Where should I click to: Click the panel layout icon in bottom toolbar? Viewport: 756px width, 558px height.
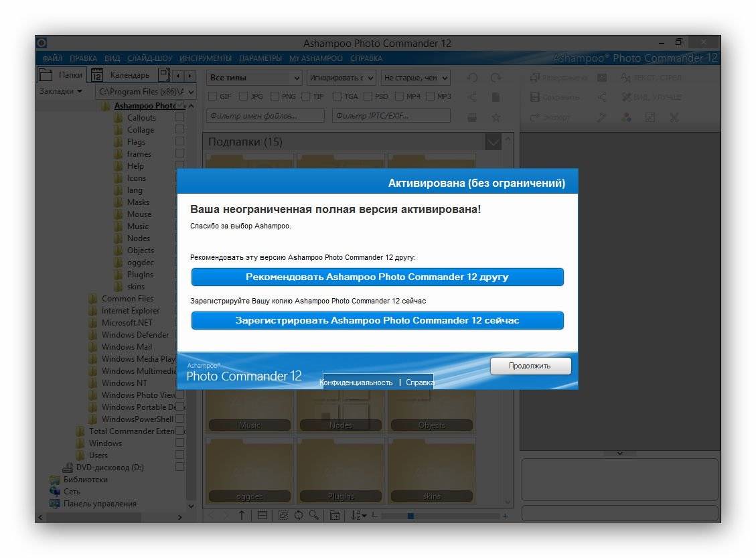click(x=262, y=516)
